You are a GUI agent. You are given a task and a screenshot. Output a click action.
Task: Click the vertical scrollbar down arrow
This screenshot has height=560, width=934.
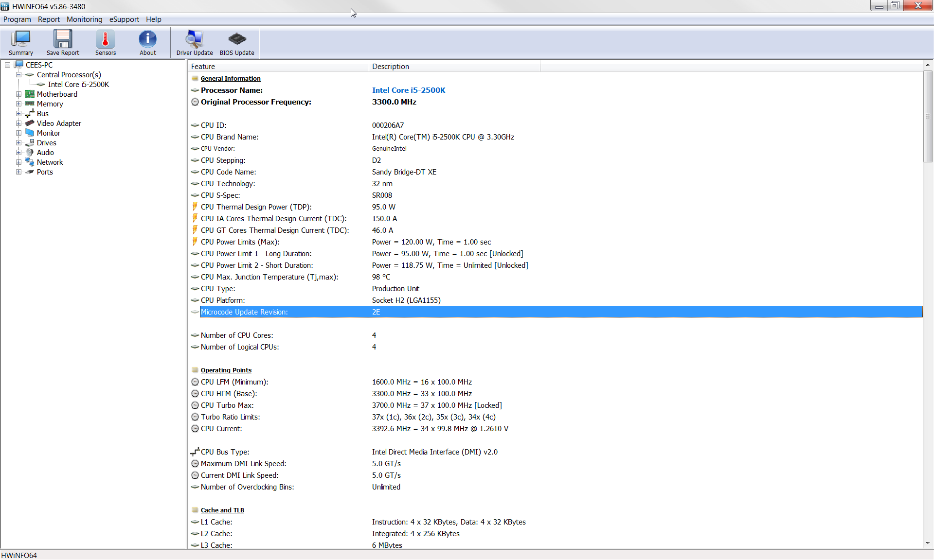928,543
